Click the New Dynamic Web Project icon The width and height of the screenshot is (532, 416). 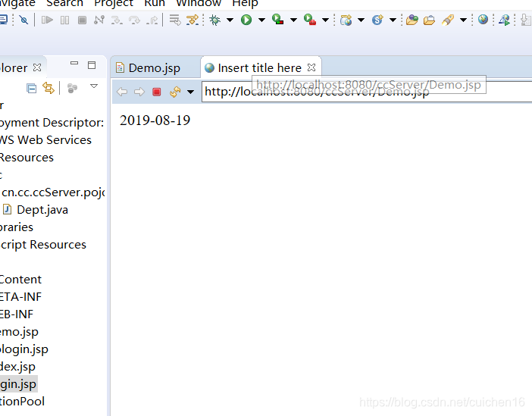346,20
